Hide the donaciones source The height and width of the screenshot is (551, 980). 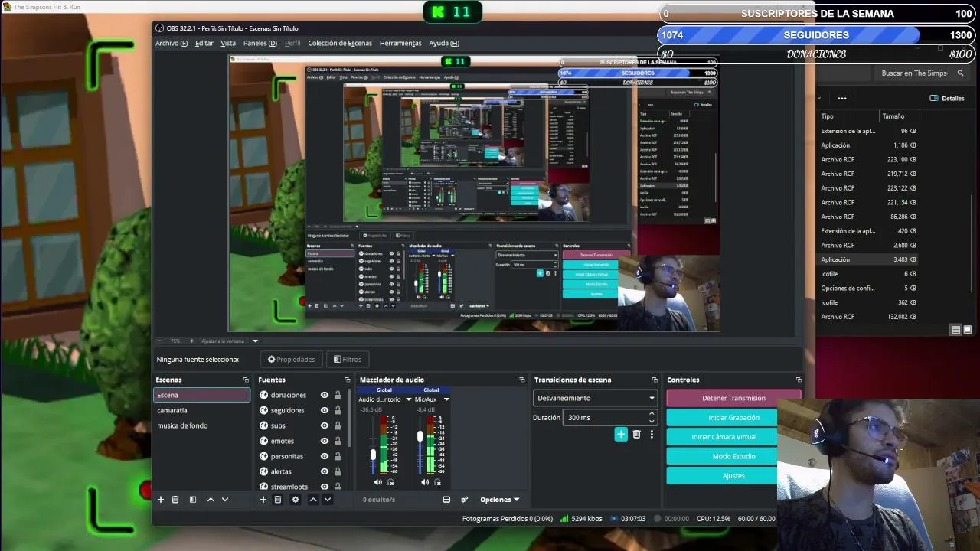[x=325, y=395]
